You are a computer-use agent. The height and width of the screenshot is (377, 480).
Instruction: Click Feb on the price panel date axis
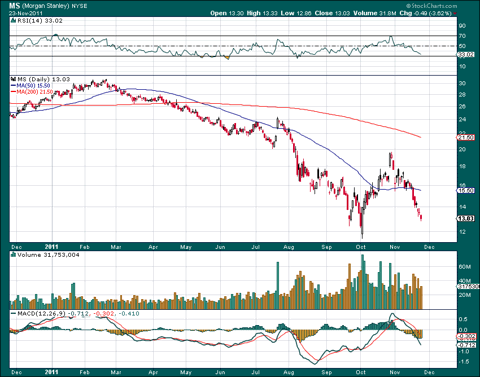tap(85, 247)
